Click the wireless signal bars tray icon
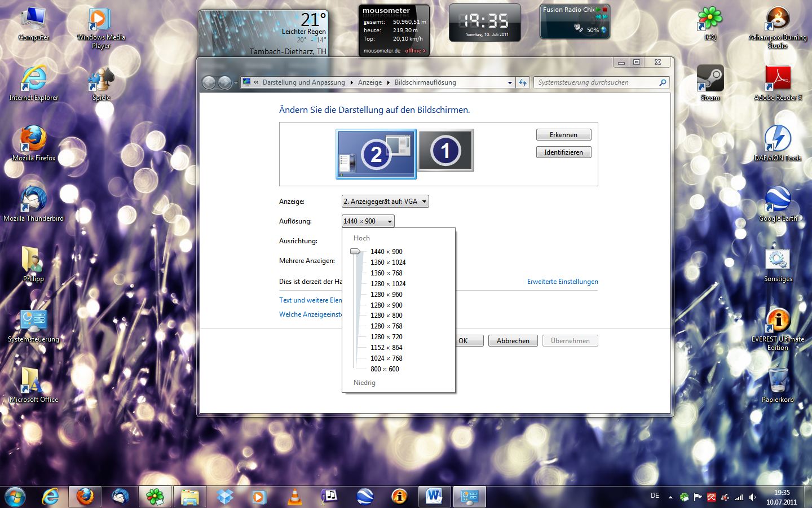Image resolution: width=812 pixels, height=508 pixels. pos(739,497)
